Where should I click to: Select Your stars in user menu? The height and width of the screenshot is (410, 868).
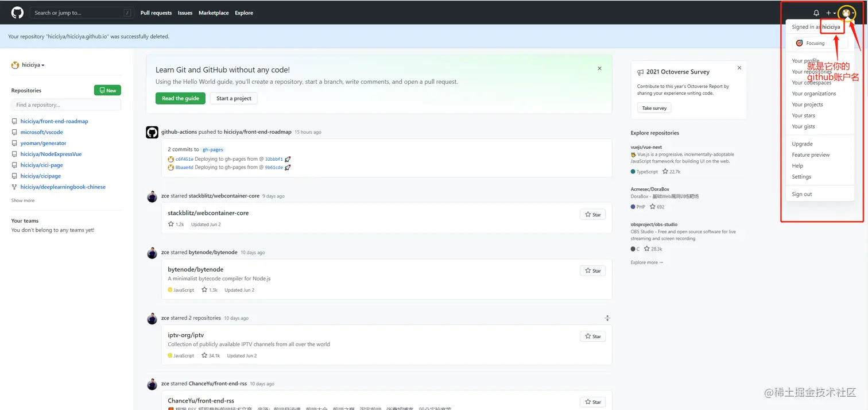(x=804, y=115)
